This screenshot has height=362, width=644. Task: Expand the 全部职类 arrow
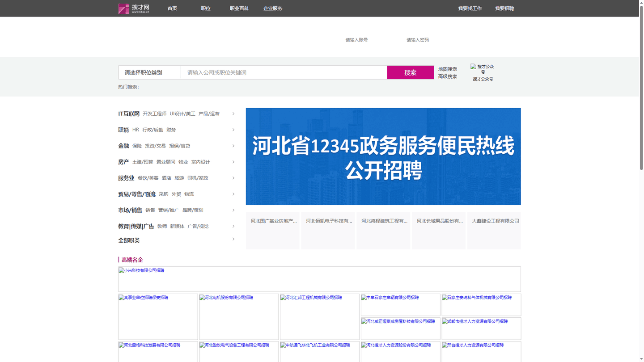pyautogui.click(x=233, y=239)
